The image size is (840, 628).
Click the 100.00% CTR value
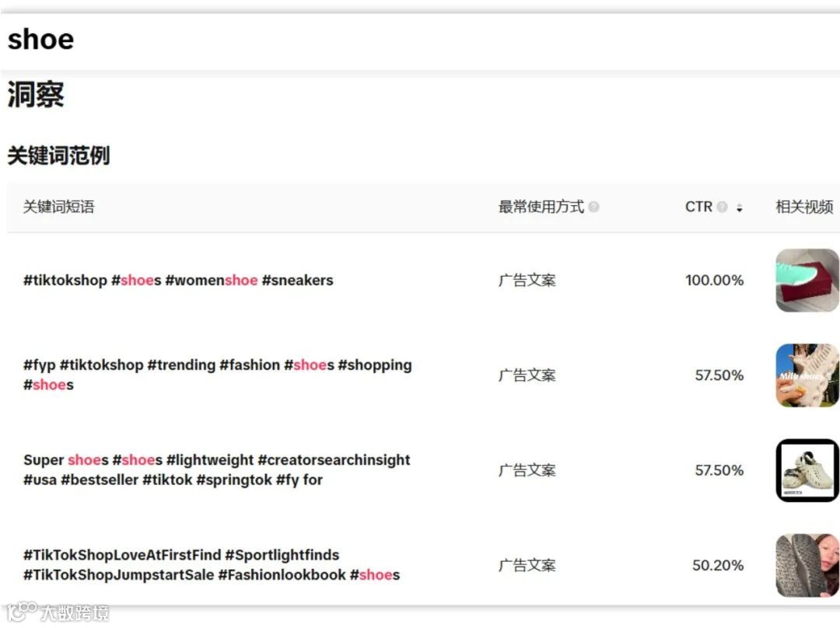point(714,281)
